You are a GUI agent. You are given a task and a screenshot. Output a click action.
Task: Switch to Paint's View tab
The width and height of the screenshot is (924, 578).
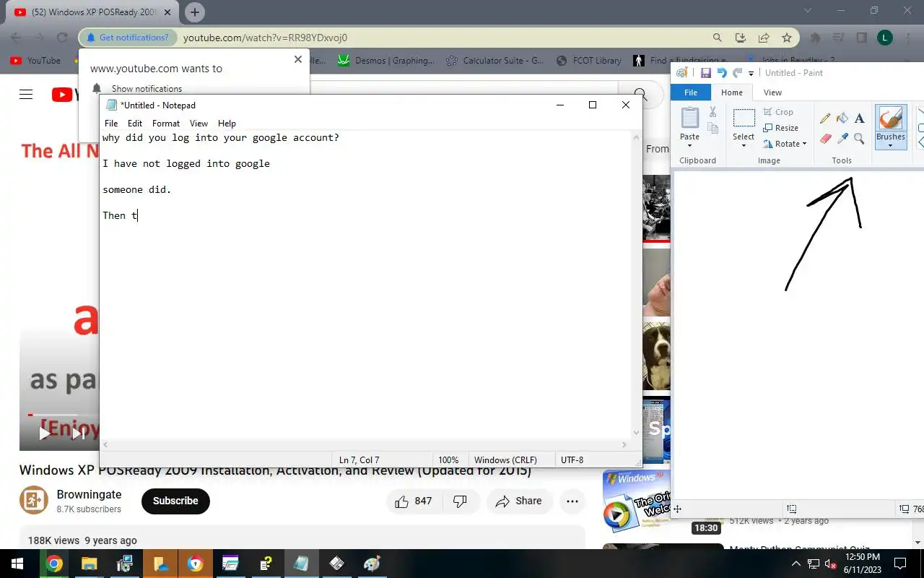[772, 92]
